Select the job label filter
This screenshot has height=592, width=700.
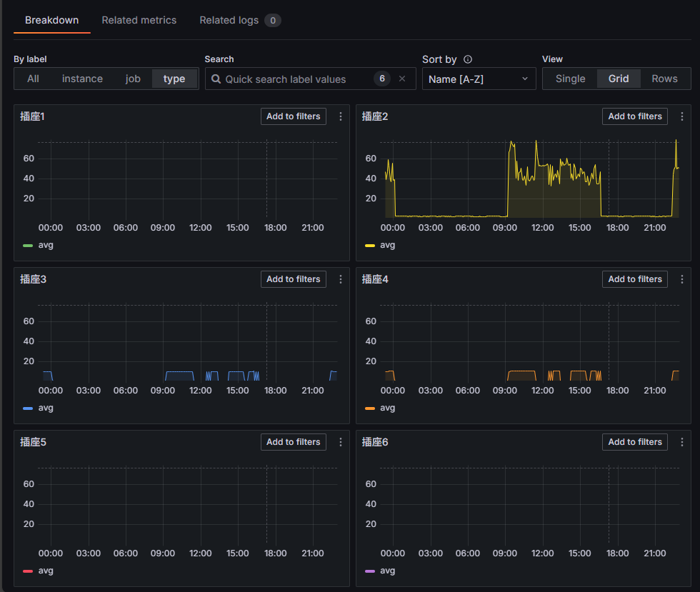[x=133, y=79]
